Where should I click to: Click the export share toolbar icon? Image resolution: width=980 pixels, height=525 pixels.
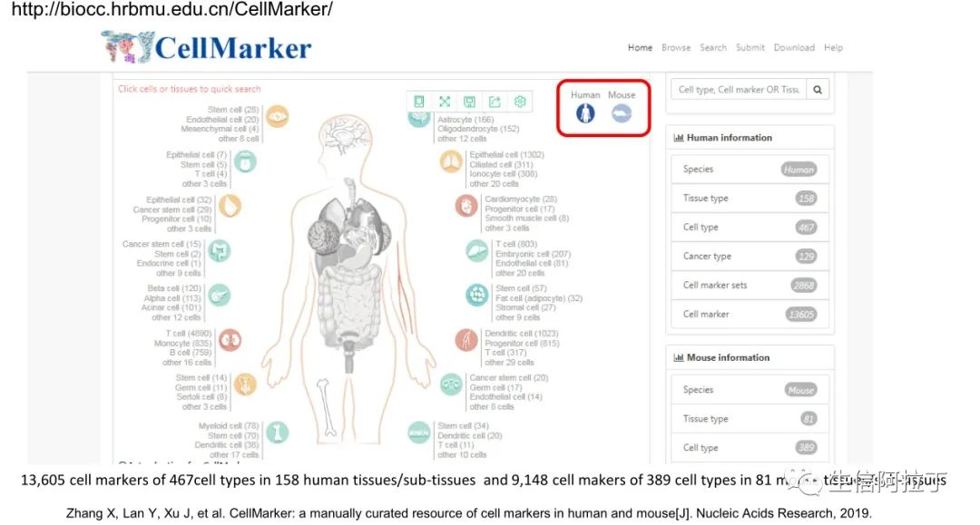pos(495,102)
